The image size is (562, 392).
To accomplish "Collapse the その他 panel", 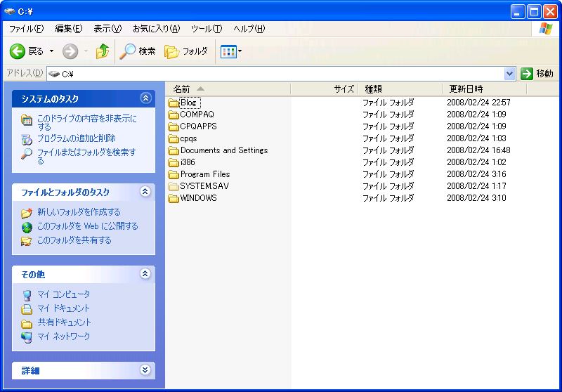I will (x=145, y=274).
